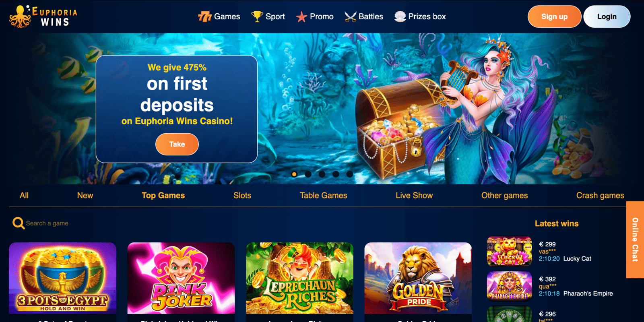Click the star icon for Promo
The height and width of the screenshot is (322, 644).
point(301,17)
